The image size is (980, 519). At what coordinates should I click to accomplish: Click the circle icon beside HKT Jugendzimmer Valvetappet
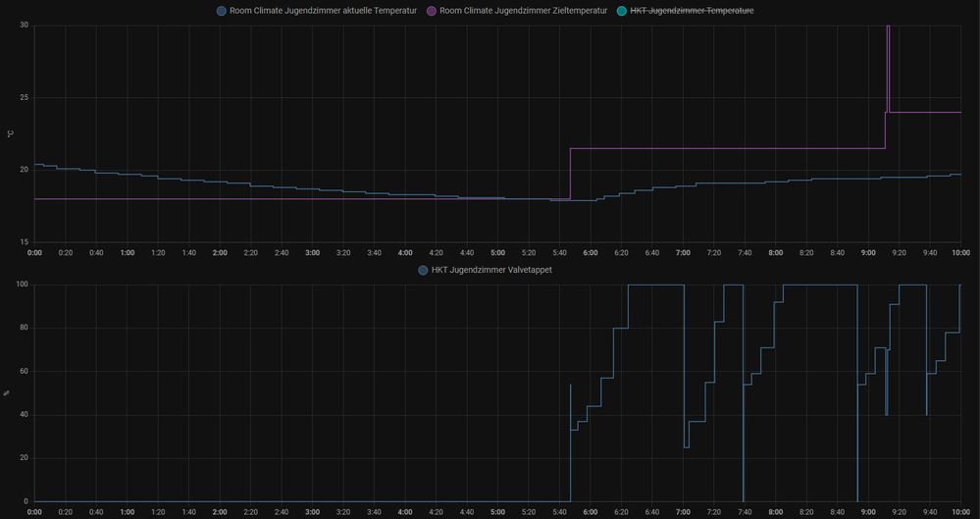click(x=423, y=270)
